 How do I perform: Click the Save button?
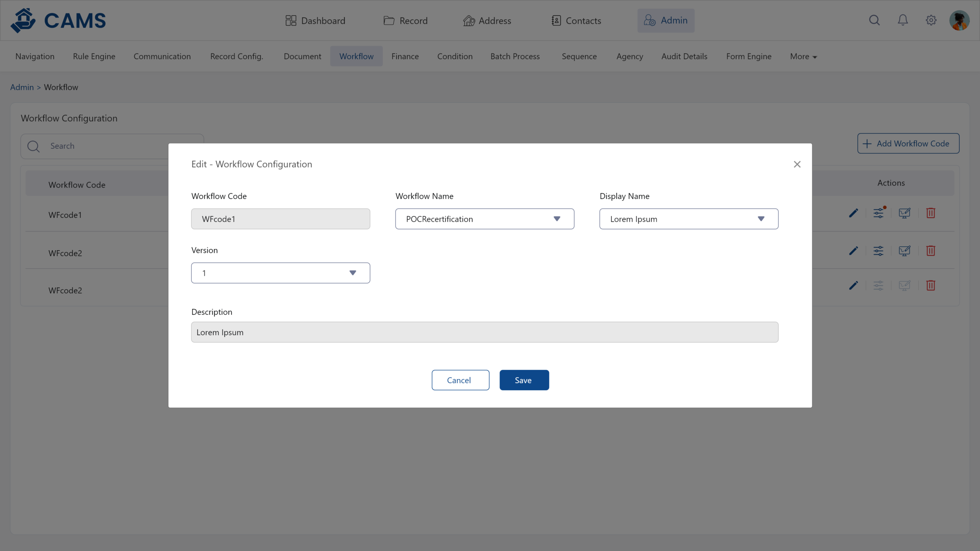[524, 380]
